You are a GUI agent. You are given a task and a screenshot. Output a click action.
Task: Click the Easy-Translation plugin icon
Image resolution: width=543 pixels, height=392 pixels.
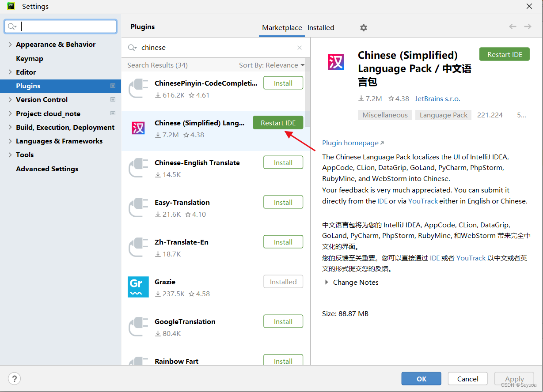click(138, 207)
